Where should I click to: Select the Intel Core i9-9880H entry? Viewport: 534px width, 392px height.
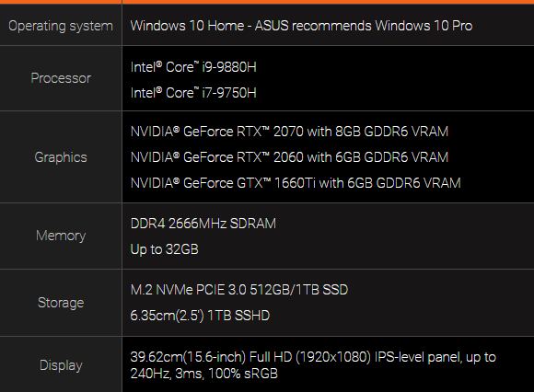pyautogui.click(x=193, y=67)
